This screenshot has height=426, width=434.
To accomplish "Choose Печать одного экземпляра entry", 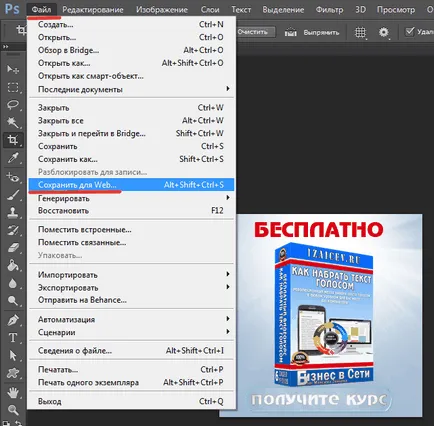I will [x=131, y=382].
